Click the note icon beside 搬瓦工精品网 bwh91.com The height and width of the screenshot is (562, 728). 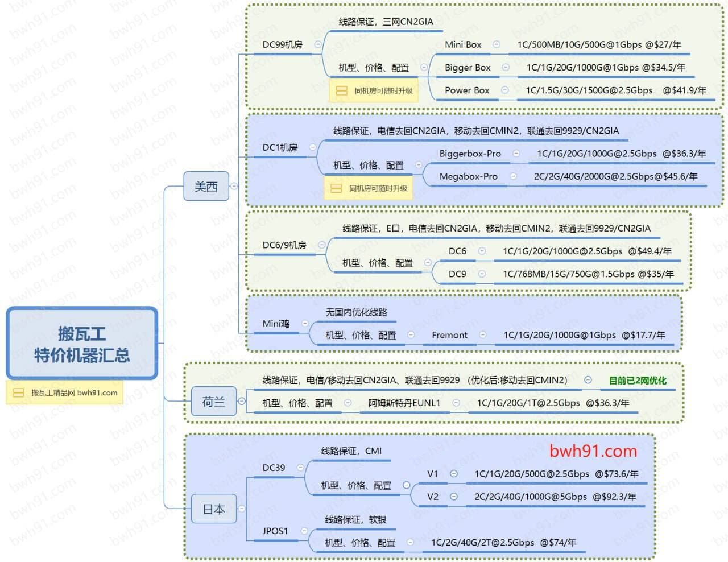tap(18, 392)
